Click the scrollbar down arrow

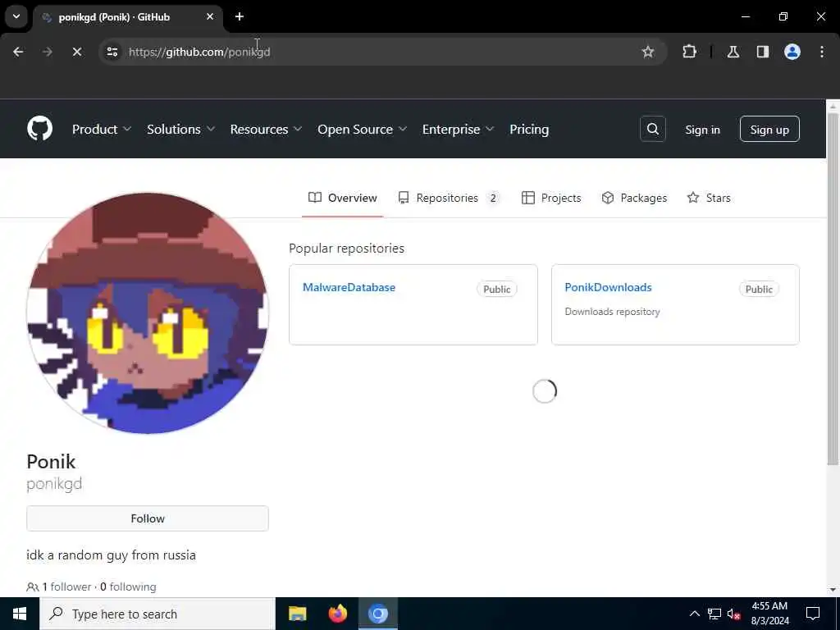tap(833, 590)
